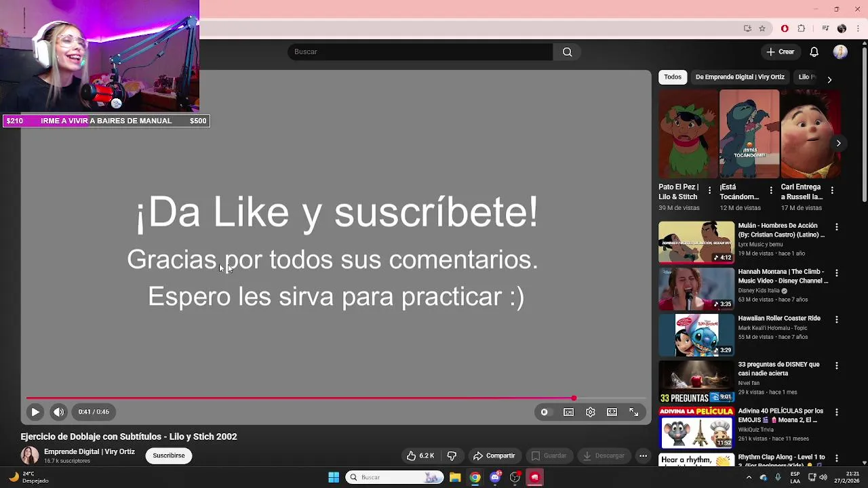This screenshot has height=488, width=868.
Task: Open Mulán - Hombres De Acción video title
Action: pos(781,230)
